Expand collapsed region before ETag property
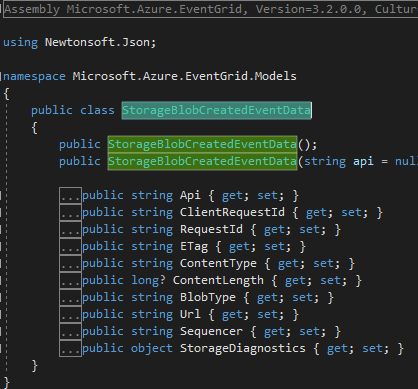 point(70,246)
